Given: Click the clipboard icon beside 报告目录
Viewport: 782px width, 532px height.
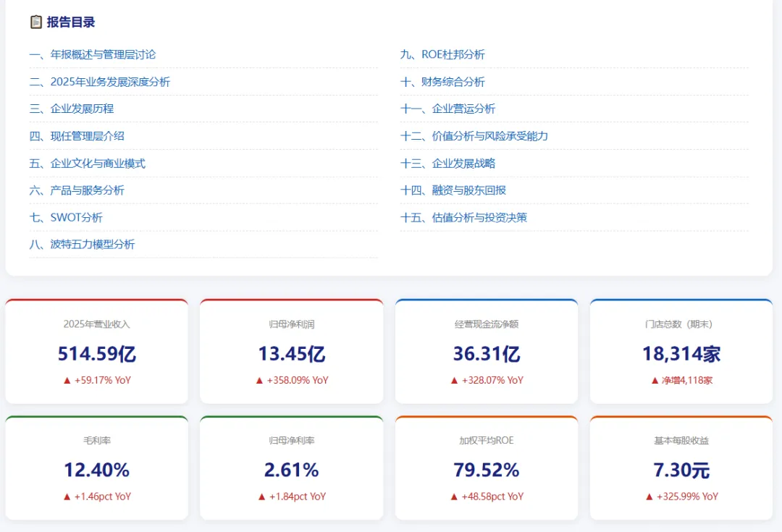Looking at the screenshot, I should coord(36,22).
